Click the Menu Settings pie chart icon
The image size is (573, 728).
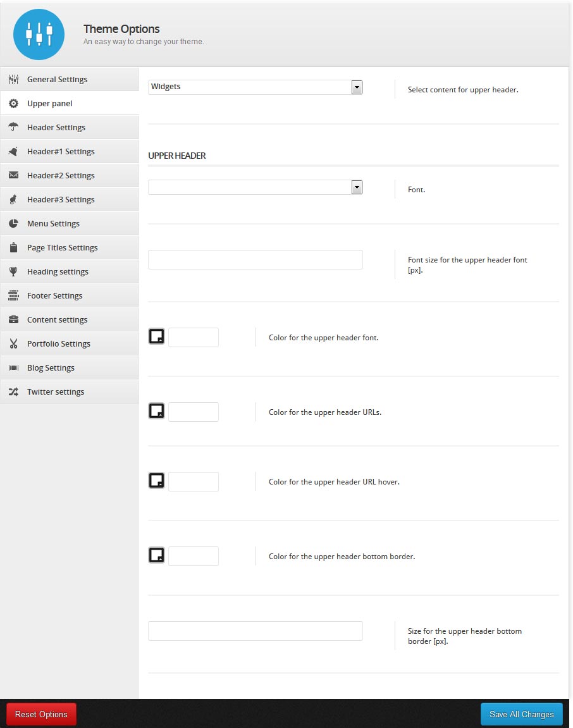tap(13, 223)
